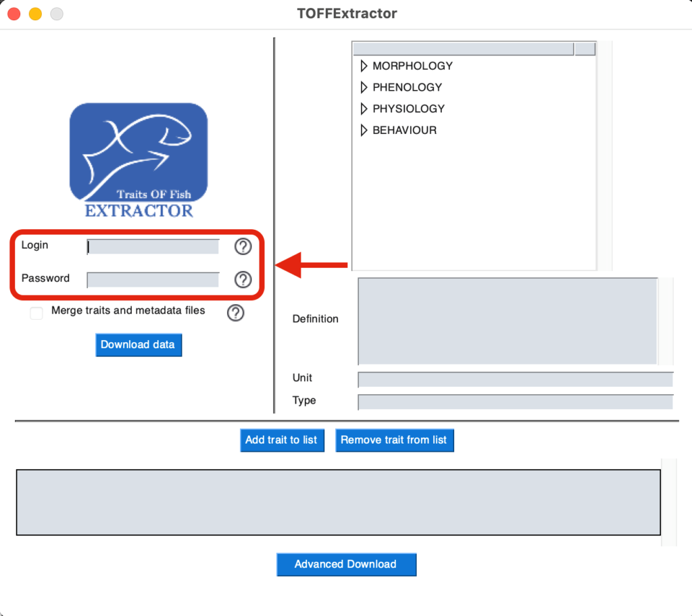Open help for Merge traits and metadata

click(x=235, y=312)
